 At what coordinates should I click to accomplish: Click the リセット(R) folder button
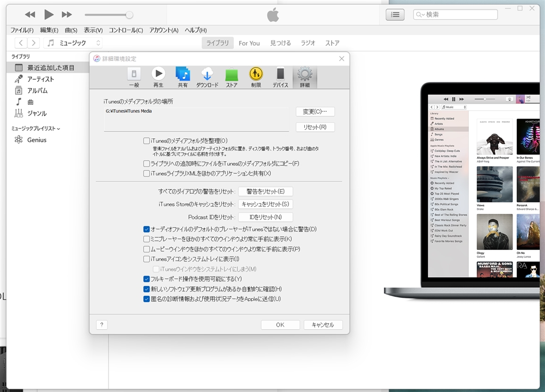click(315, 127)
